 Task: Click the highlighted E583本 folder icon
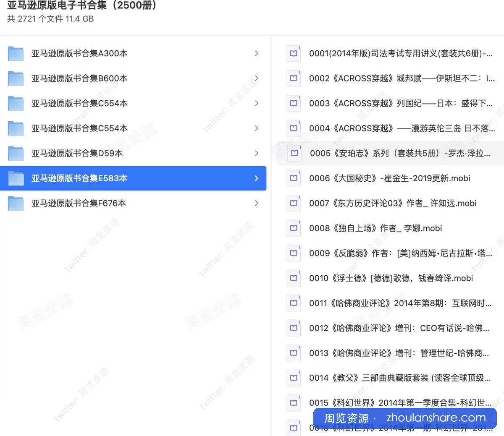click(16, 178)
